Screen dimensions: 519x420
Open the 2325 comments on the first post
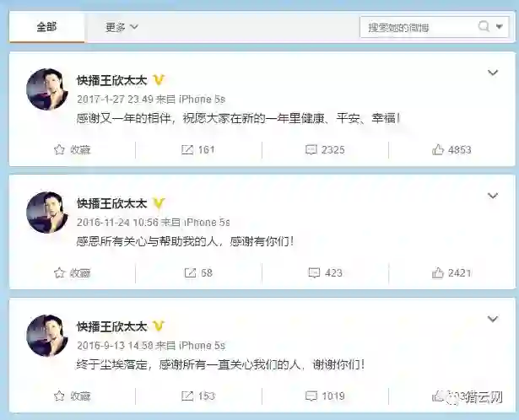coord(325,150)
